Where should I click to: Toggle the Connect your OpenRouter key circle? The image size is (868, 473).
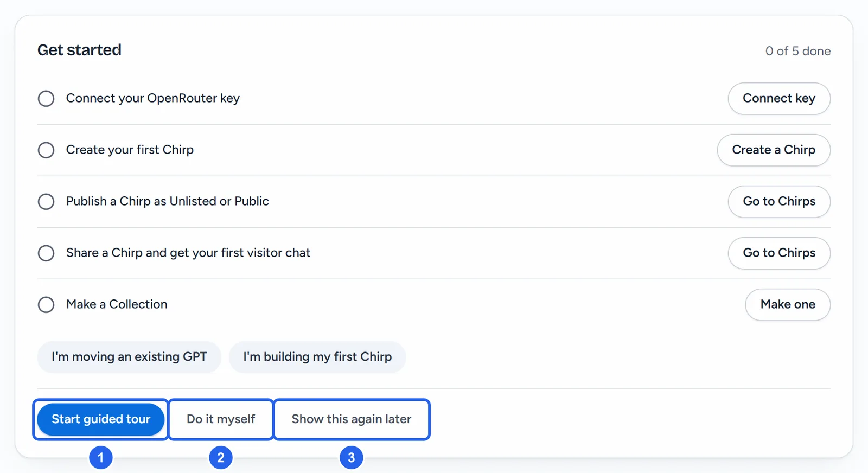click(46, 99)
